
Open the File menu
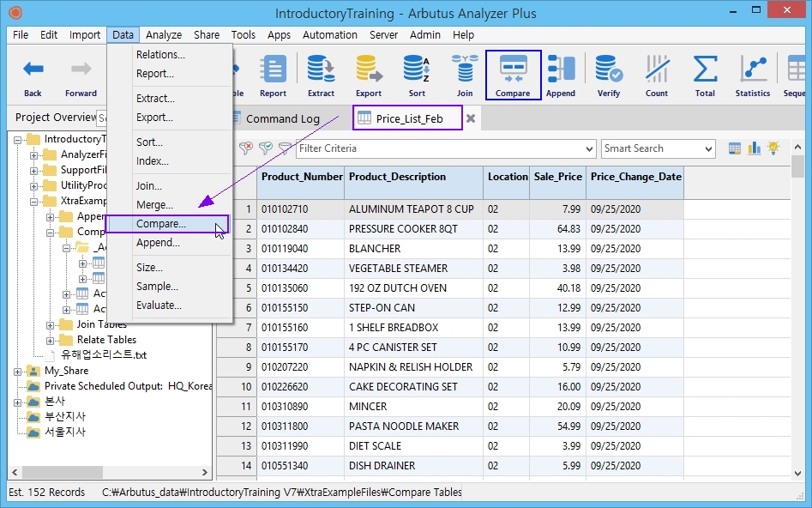pos(21,34)
